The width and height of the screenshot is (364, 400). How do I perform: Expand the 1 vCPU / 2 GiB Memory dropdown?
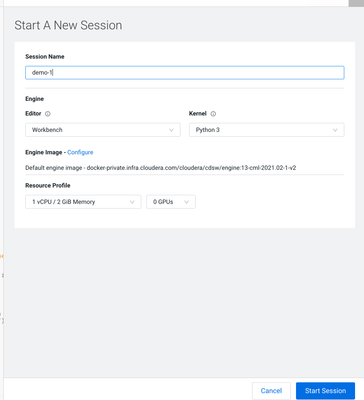point(83,202)
